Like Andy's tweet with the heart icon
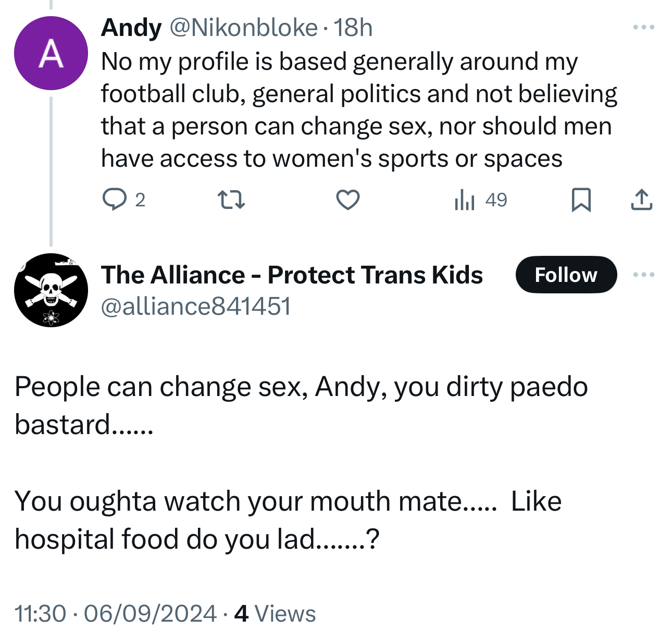Image resolution: width=672 pixels, height=643 pixels. tap(347, 200)
